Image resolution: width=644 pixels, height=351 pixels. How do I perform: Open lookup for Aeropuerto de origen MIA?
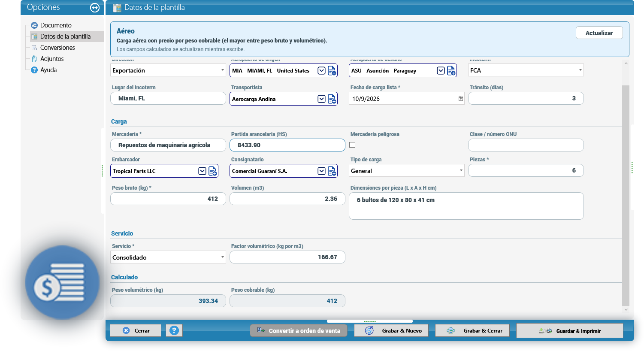coord(332,71)
